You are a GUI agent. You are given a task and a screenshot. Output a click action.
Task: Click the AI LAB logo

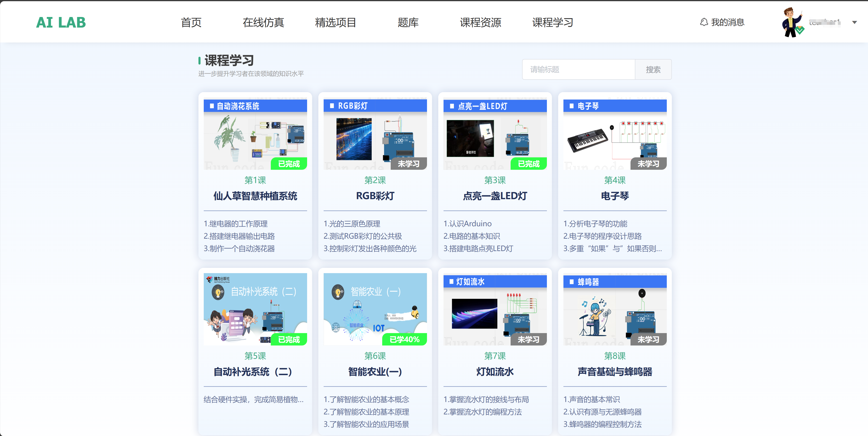[x=61, y=23]
